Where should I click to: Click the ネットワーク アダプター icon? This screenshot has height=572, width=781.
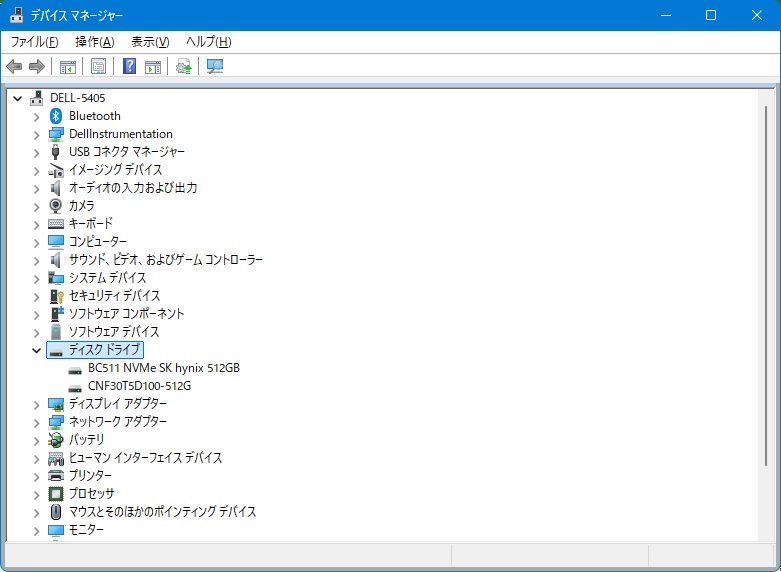tap(56, 422)
